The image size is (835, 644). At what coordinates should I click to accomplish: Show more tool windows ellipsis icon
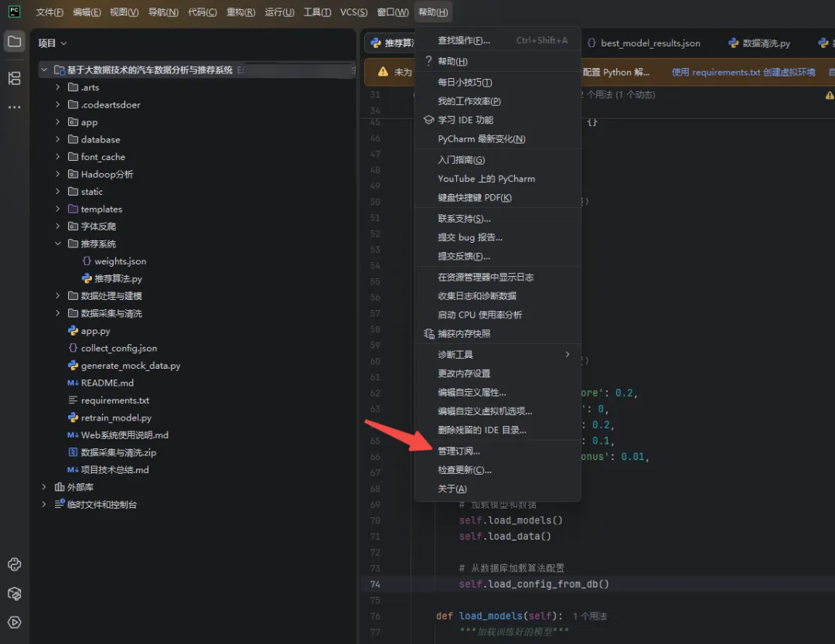click(x=15, y=107)
